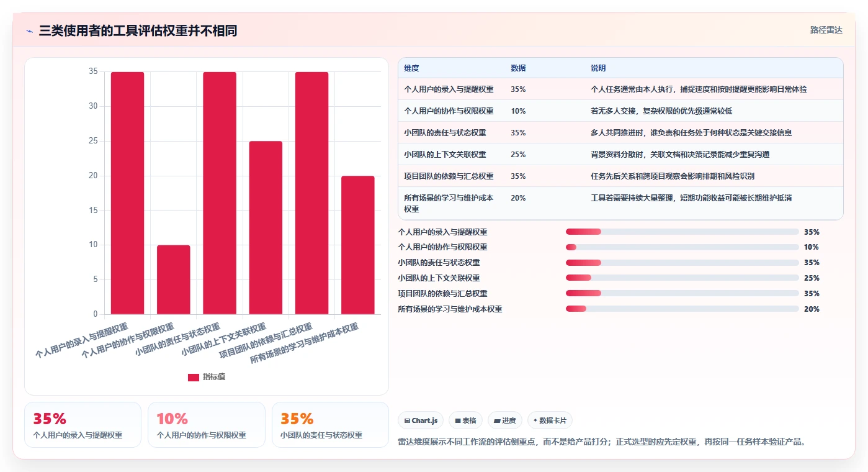Screen dimensions: 868x472
Task: Click the chart bar for 所有场景的学习与维护成本权重
Action: click(x=358, y=245)
